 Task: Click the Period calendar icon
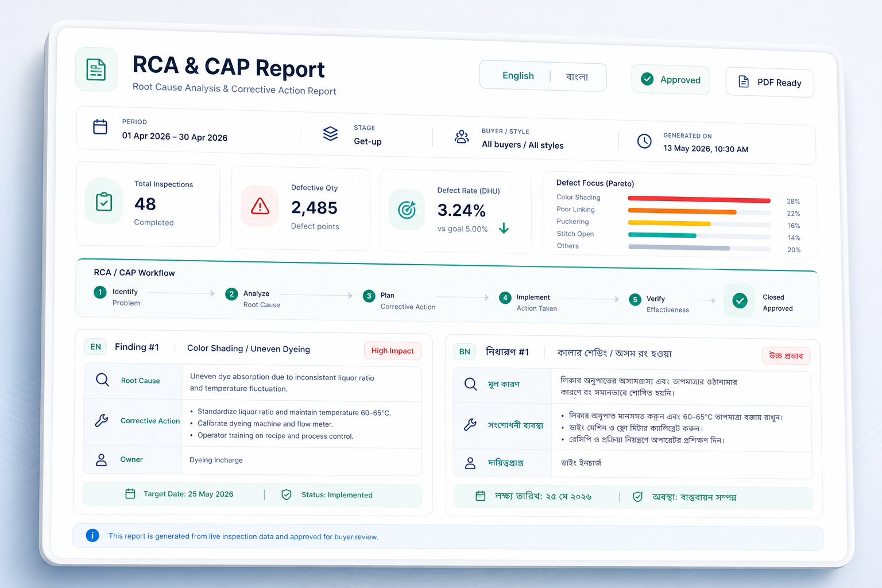tap(100, 126)
